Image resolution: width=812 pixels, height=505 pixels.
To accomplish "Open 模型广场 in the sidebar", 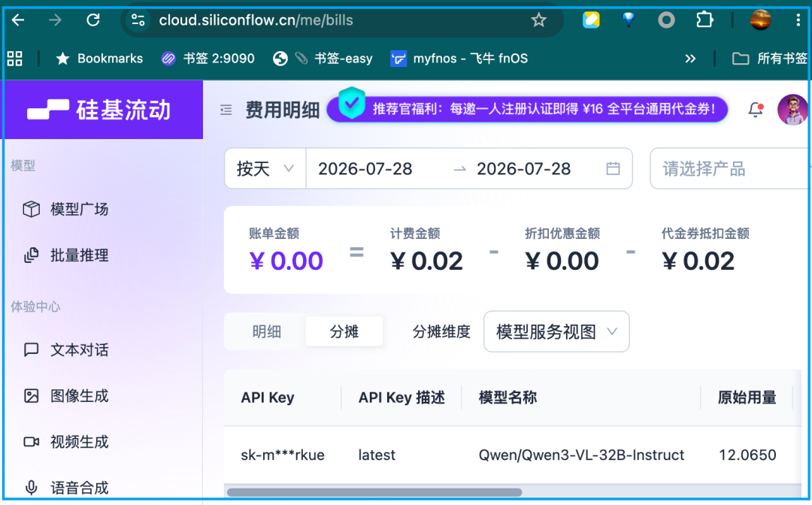I will point(65,209).
